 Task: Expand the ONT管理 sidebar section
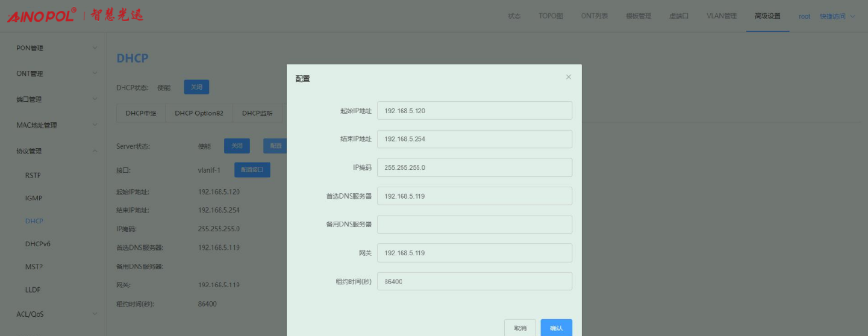[x=55, y=73]
